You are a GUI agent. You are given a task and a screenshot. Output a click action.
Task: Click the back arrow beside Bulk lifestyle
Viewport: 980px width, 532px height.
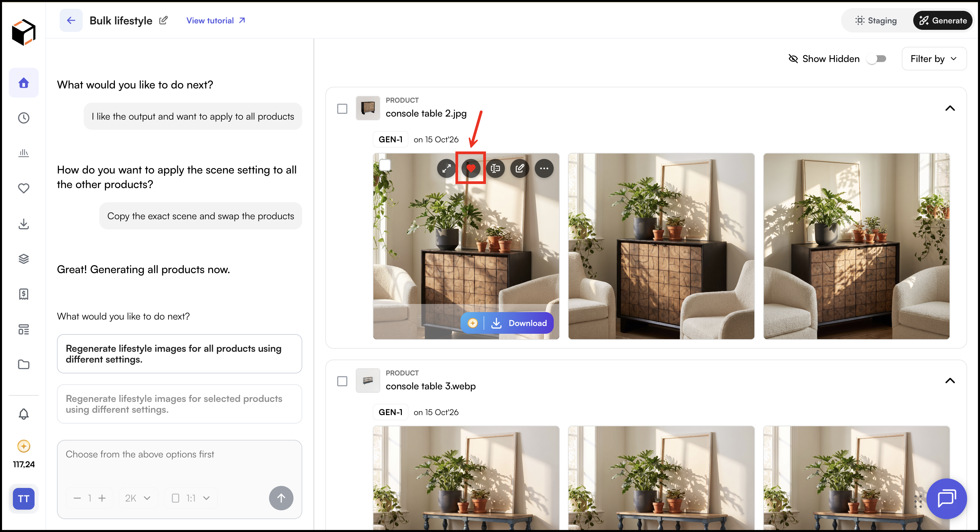(x=71, y=20)
